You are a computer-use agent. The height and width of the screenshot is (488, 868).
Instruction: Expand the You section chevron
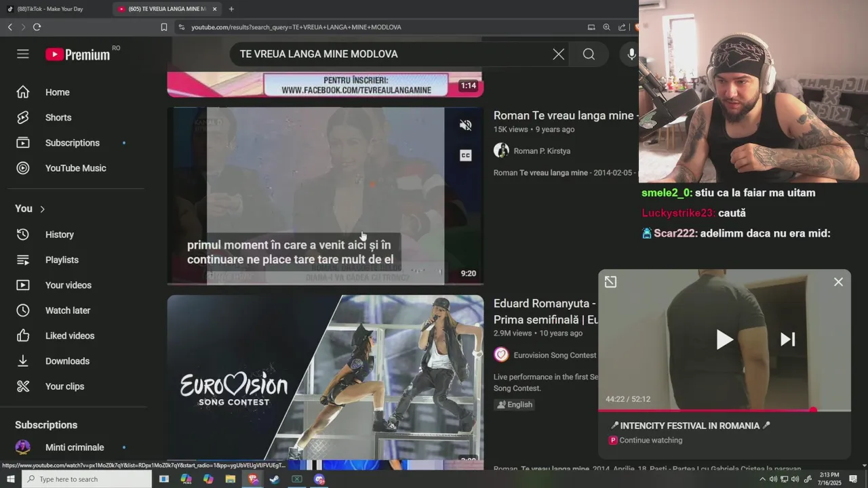click(42, 209)
